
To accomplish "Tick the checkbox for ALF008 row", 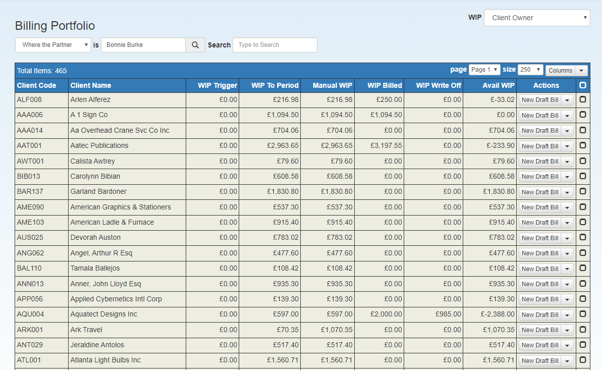I will pos(582,99).
